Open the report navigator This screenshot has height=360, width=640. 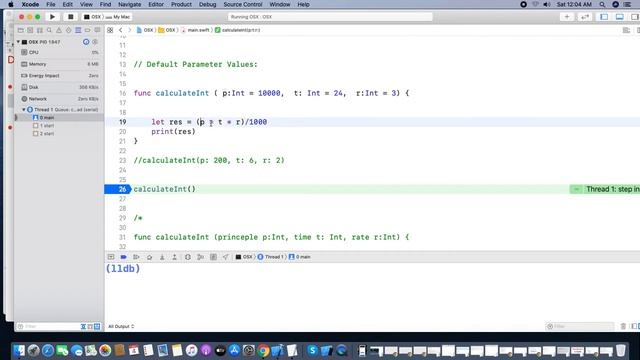click(97, 30)
